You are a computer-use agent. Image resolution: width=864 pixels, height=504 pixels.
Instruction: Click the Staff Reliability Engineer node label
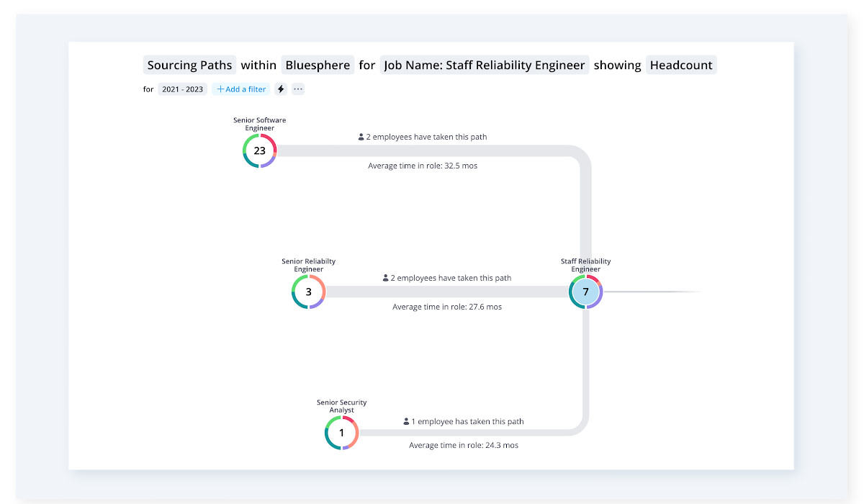click(x=585, y=265)
